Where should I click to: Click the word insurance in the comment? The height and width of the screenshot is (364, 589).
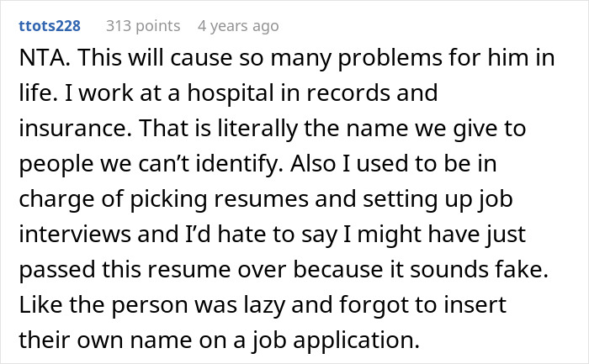73,129
